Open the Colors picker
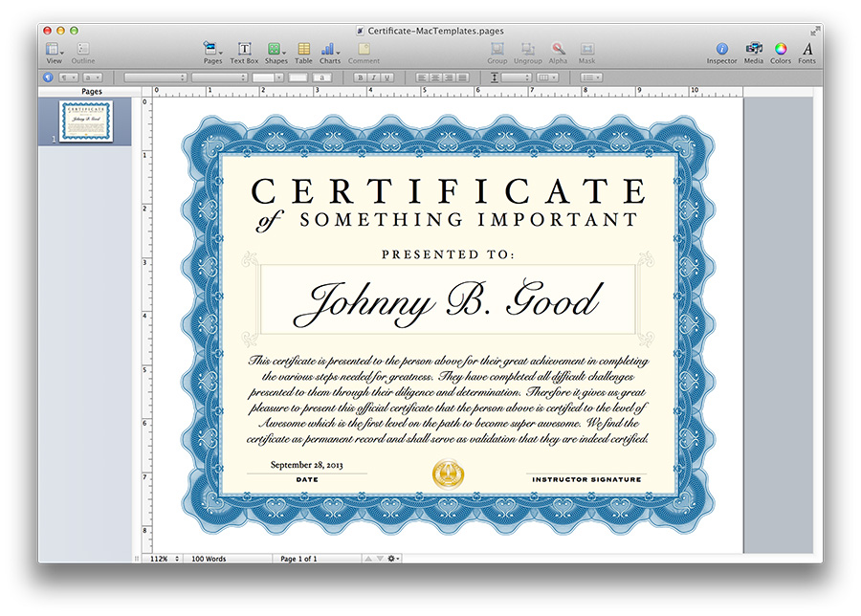 pos(781,50)
